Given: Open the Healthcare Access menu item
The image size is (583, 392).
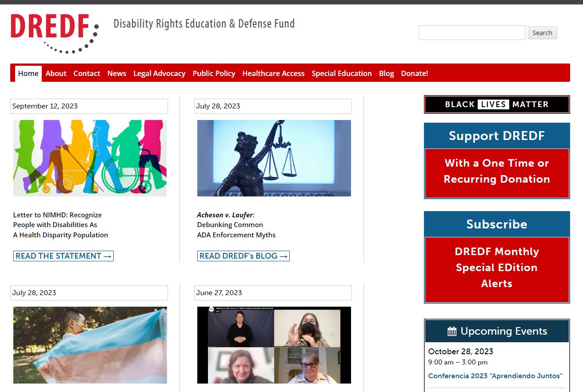Looking at the screenshot, I should click(273, 73).
